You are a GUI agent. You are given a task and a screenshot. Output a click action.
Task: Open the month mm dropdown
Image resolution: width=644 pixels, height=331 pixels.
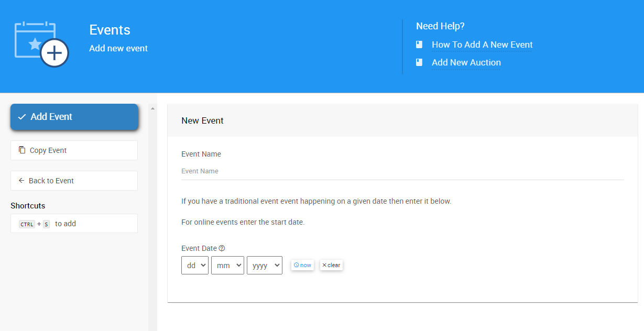(227, 265)
